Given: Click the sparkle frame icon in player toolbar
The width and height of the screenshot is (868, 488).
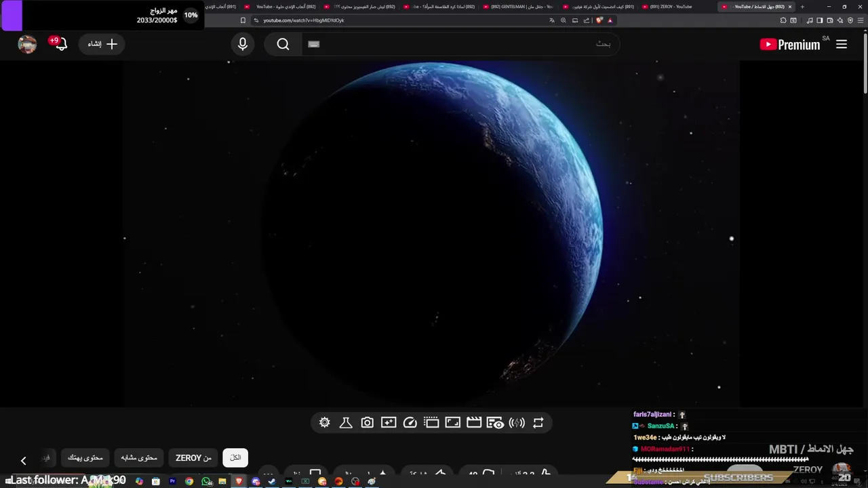Looking at the screenshot, I should [389, 423].
